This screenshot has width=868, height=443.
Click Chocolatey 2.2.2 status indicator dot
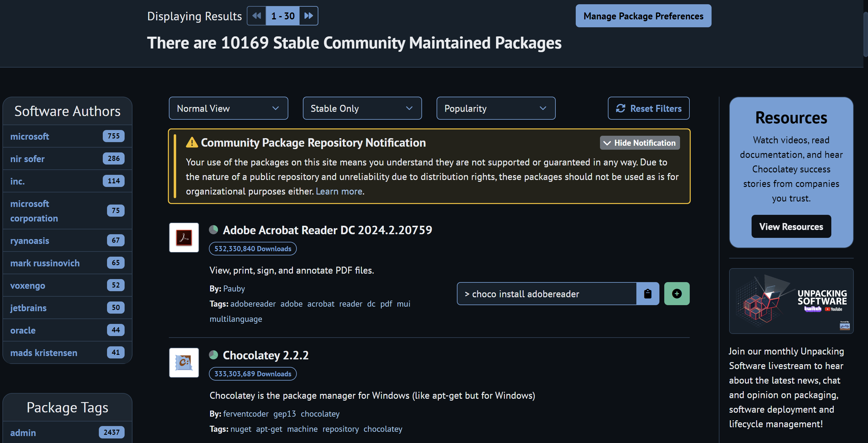(x=214, y=355)
